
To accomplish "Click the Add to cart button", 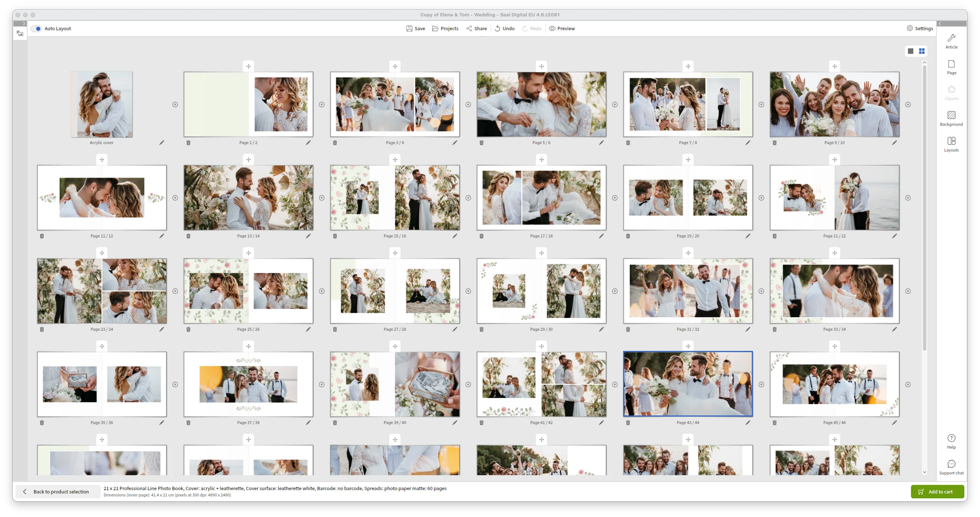I will click(x=937, y=492).
